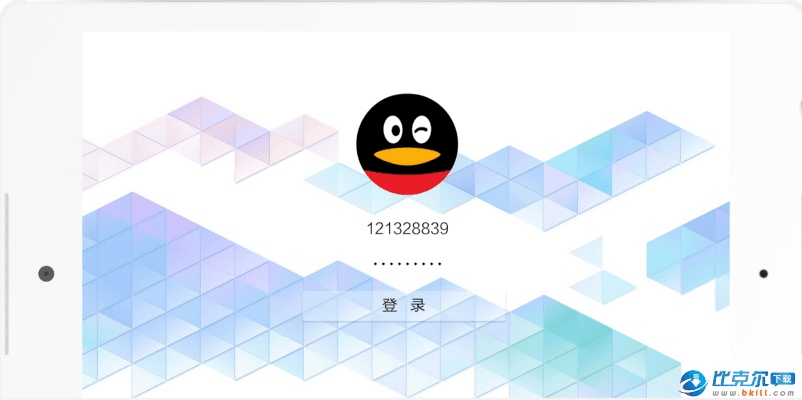Click the 比克尔 watermark text

click(x=738, y=380)
